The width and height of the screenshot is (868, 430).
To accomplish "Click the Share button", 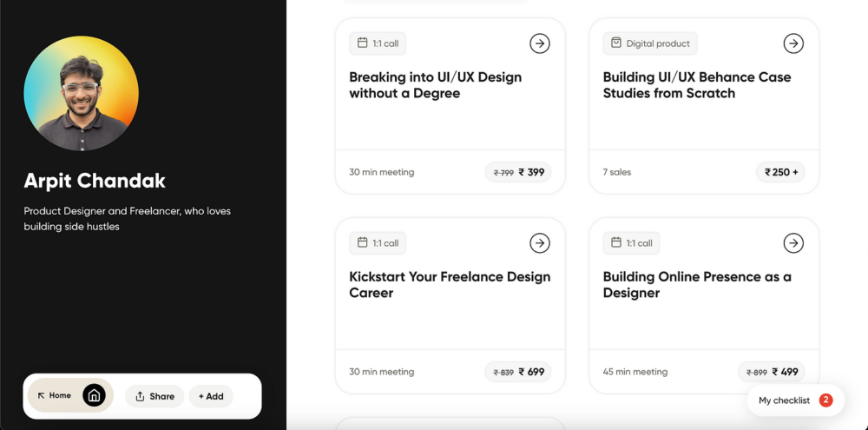I will point(155,396).
